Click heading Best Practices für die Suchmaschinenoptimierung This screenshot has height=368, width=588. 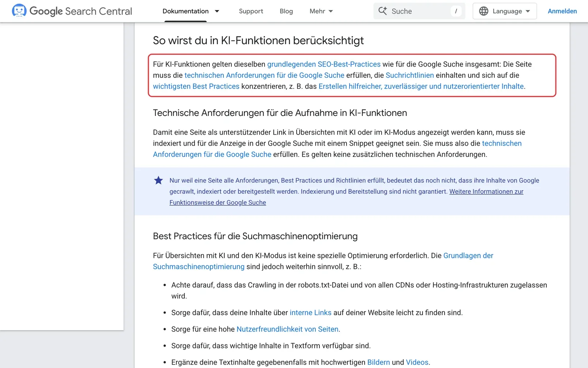pyautogui.click(x=255, y=236)
